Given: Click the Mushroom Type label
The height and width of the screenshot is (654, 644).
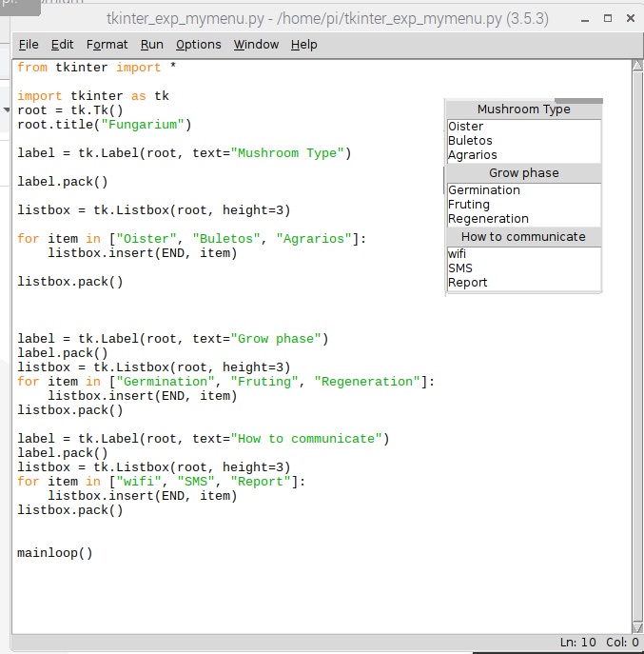Looking at the screenshot, I should [523, 109].
